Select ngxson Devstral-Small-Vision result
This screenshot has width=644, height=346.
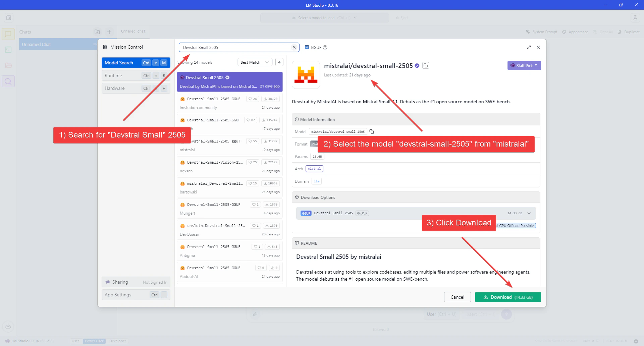tap(230, 166)
